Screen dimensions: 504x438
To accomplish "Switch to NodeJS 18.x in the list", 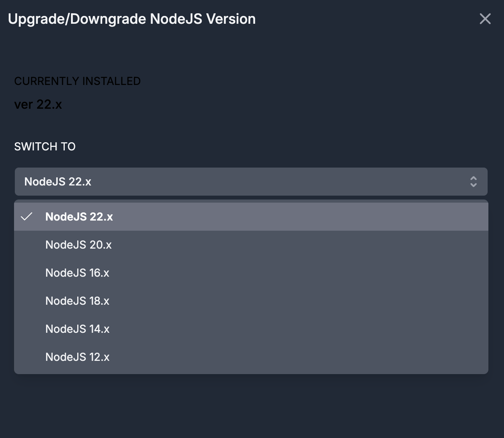I will (x=77, y=301).
